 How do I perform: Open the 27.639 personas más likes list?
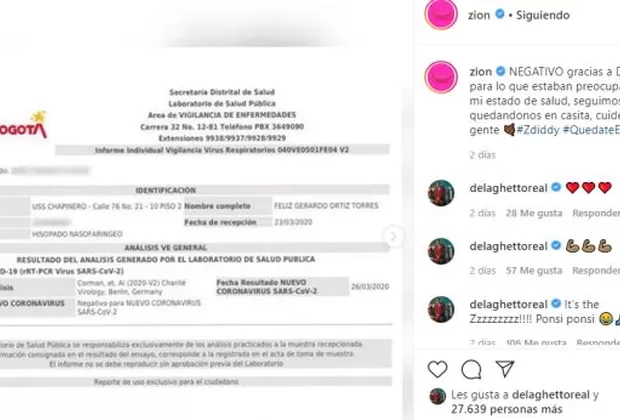(507, 409)
